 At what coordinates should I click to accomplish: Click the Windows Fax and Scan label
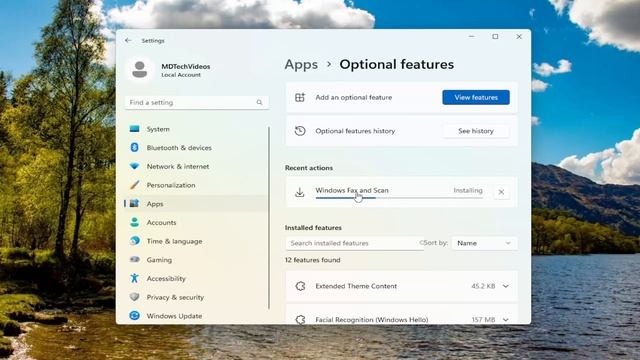pyautogui.click(x=352, y=190)
